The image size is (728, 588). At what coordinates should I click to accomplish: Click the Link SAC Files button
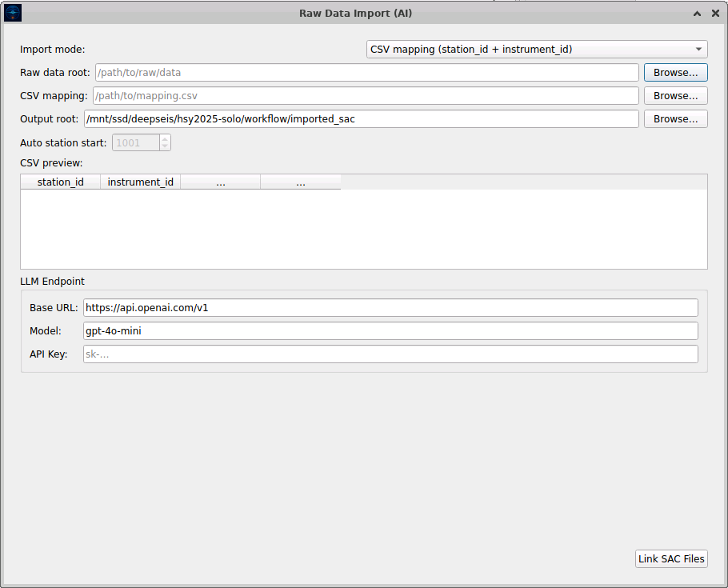click(x=671, y=558)
